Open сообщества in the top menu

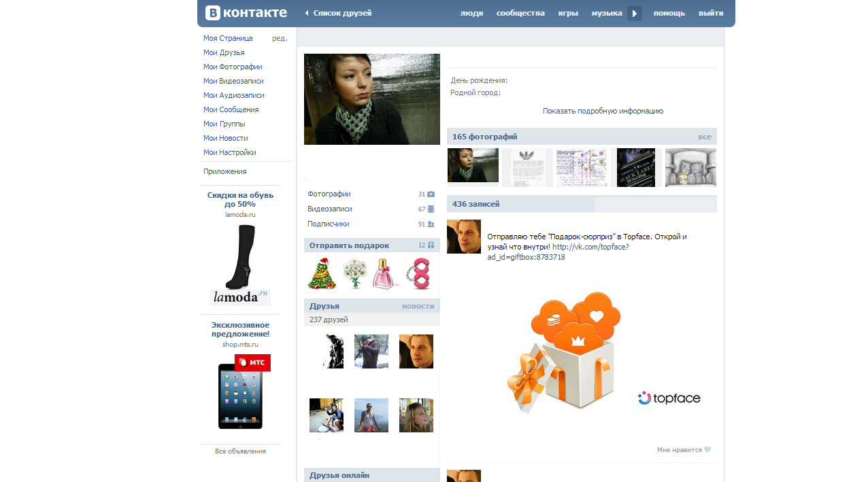click(520, 13)
